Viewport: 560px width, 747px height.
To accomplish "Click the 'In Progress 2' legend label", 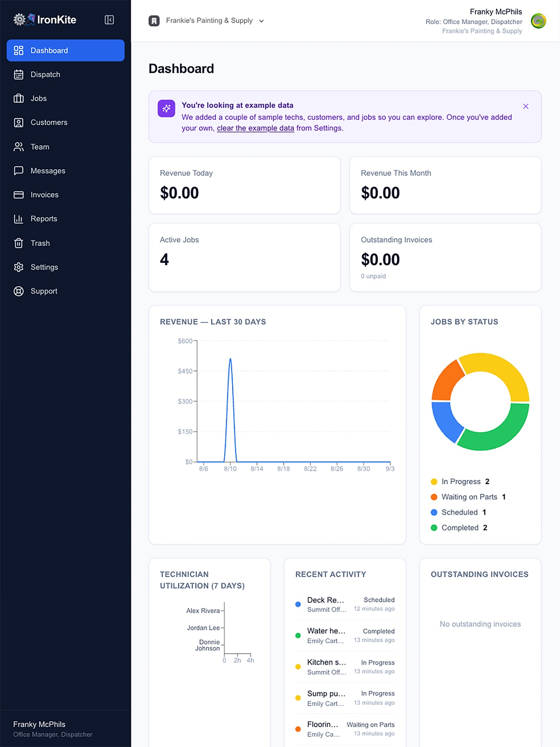I will coord(465,482).
